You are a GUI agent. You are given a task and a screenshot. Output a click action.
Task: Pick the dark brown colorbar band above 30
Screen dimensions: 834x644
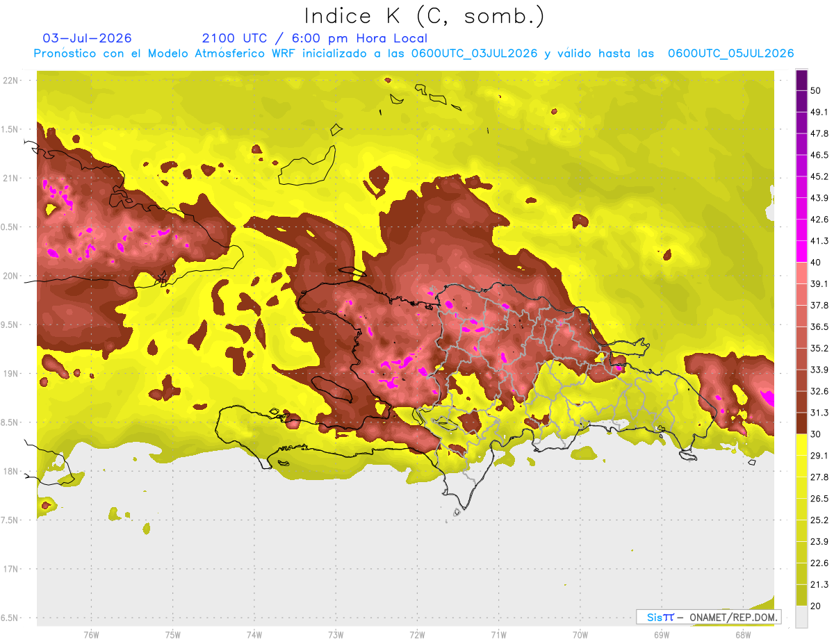click(801, 423)
